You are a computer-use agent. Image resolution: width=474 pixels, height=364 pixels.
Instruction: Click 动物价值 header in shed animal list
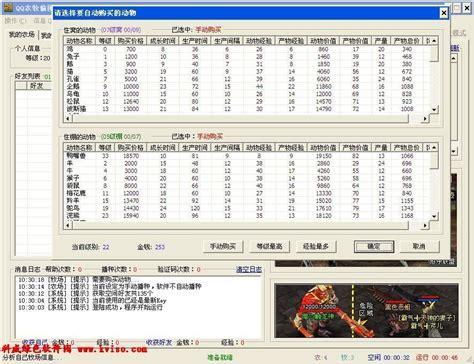pyautogui.click(x=324, y=148)
